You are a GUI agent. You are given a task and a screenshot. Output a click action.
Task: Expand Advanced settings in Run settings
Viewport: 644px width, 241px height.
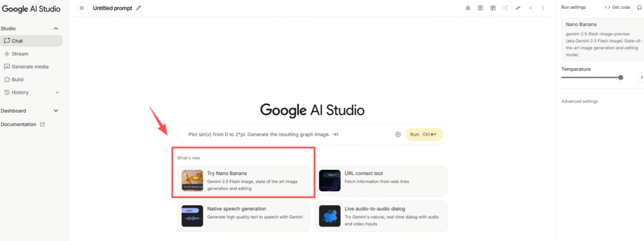[579, 101]
